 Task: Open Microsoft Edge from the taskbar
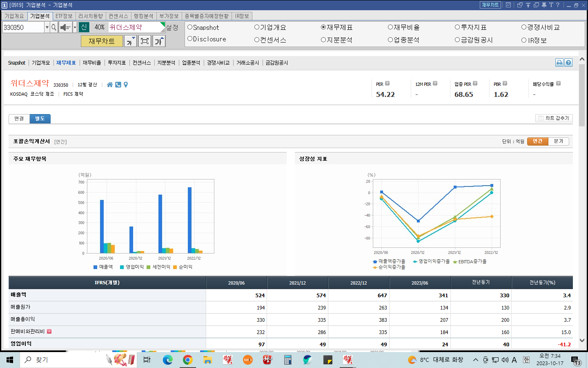pyautogui.click(x=167, y=360)
